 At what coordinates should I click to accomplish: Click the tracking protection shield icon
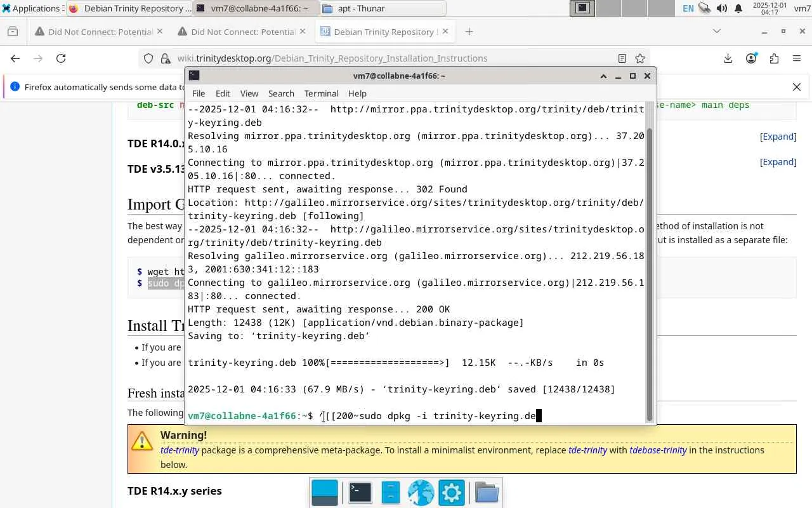148,58
